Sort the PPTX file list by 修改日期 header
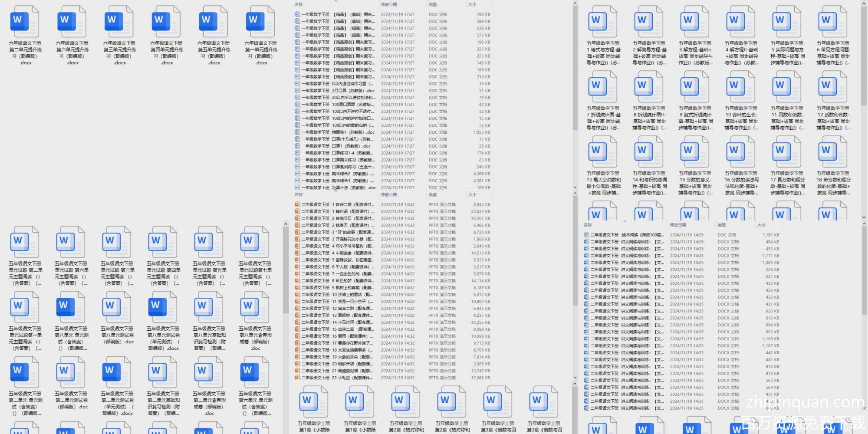 coord(389,195)
